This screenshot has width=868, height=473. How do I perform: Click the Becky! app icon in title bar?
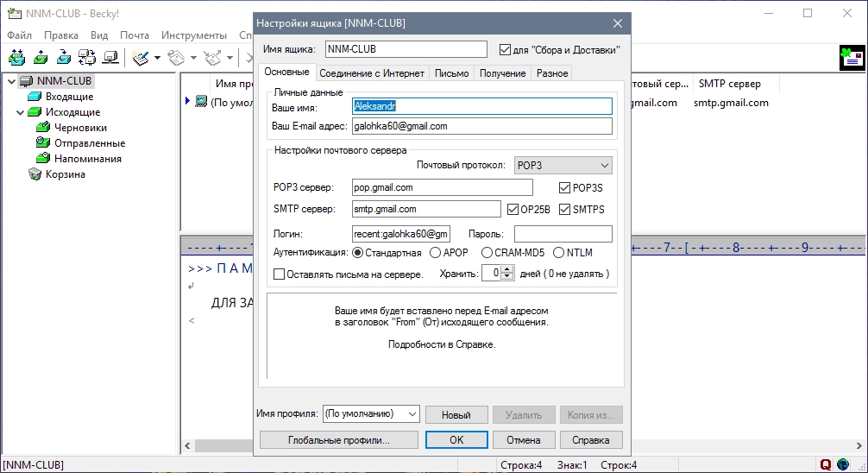coord(15,13)
